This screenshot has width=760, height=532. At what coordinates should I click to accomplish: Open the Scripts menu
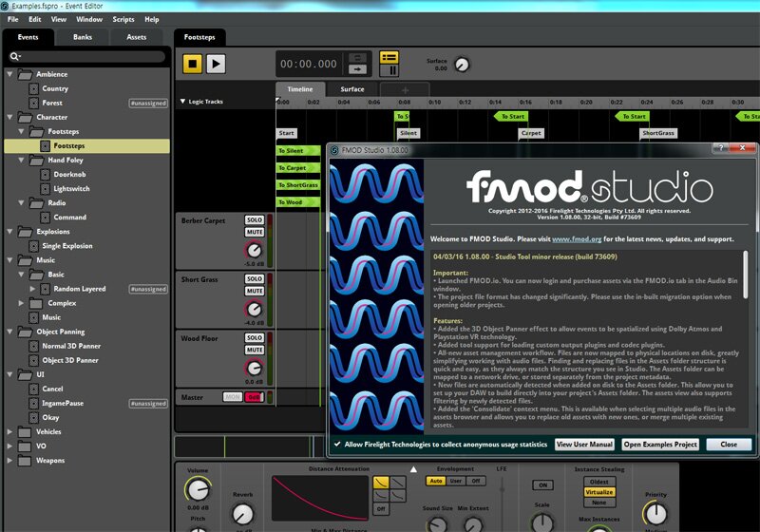123,19
